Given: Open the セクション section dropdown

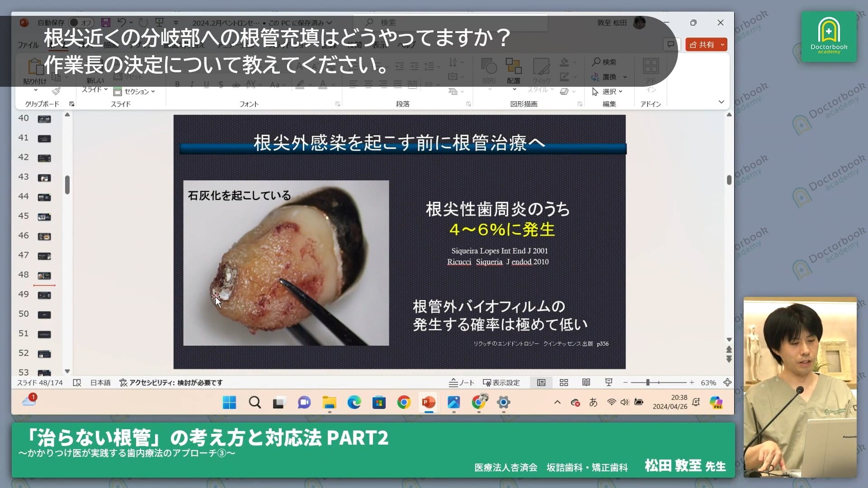Looking at the screenshot, I should click(x=134, y=92).
